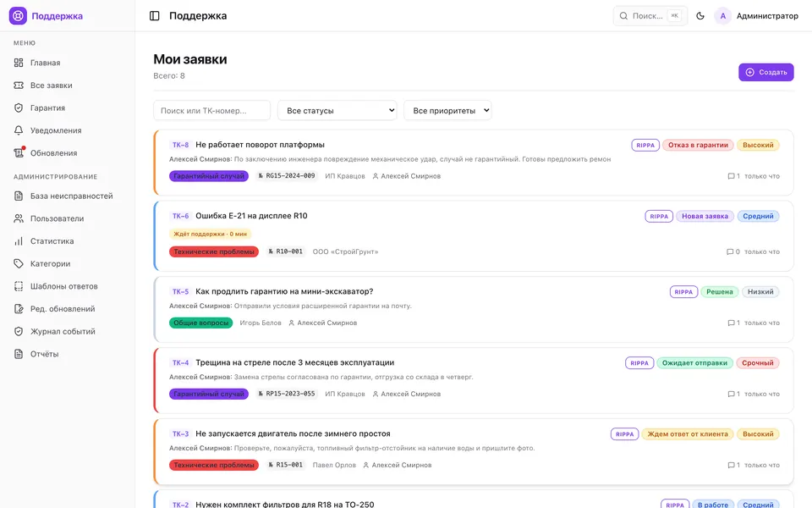This screenshot has height=508, width=812.
Task: Click the Создать button
Action: tap(766, 72)
